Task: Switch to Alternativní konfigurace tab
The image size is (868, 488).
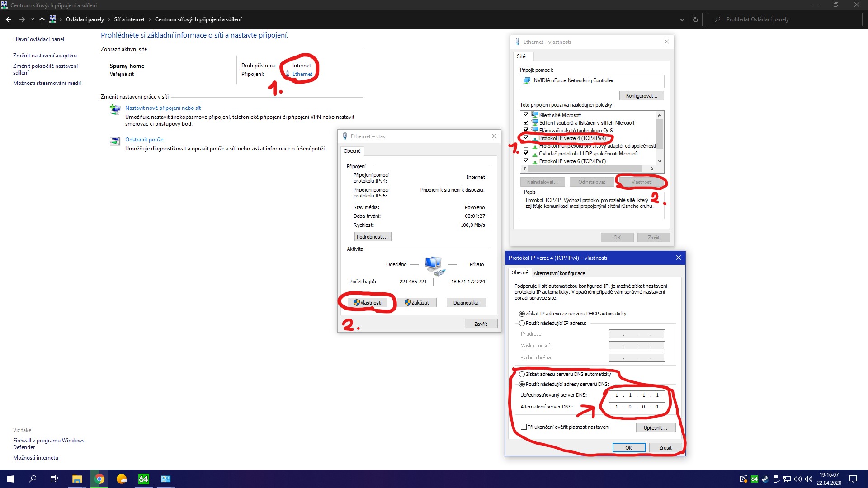Action: pyautogui.click(x=559, y=273)
